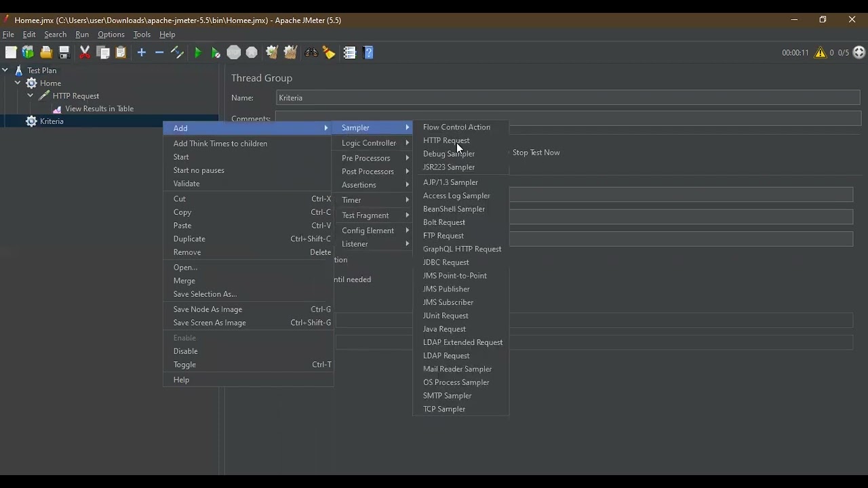Expand the Logic Controller submenu
This screenshot has width=868, height=488.
[x=372, y=143]
